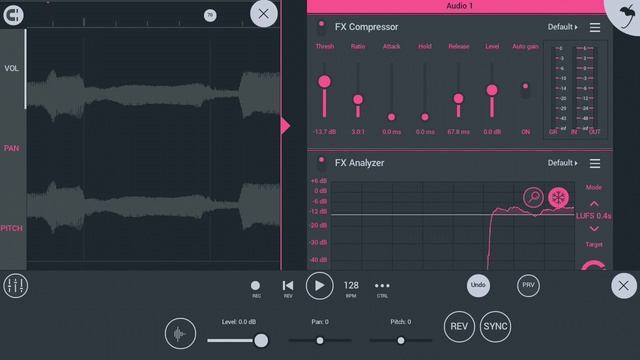Click the Release slider knob

coord(458,98)
